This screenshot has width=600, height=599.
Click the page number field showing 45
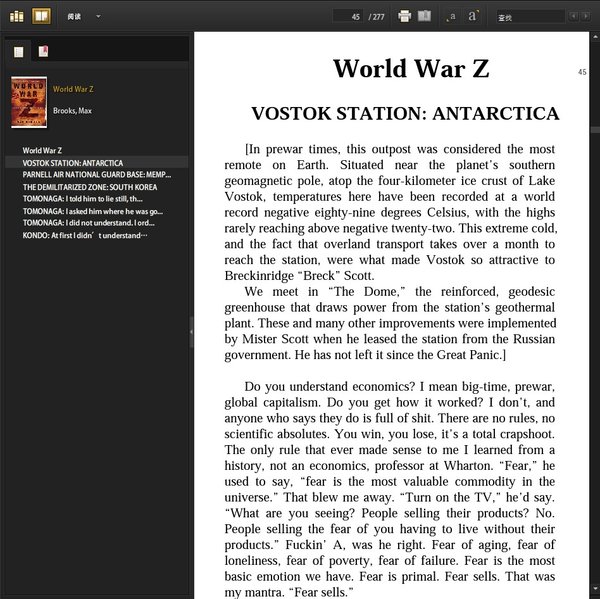click(348, 16)
